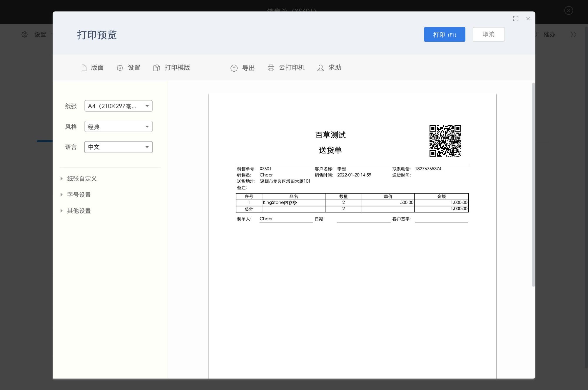Close the print preview dialog
The height and width of the screenshot is (390, 588).
(528, 19)
